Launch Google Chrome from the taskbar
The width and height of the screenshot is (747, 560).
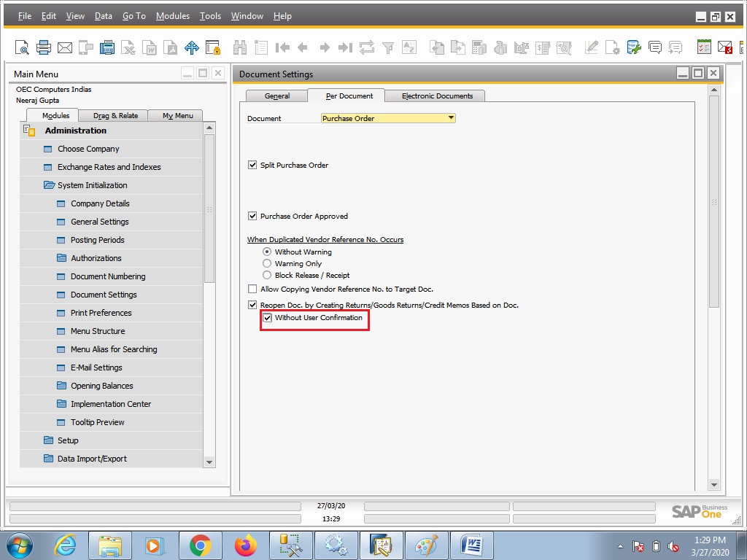pos(201,545)
